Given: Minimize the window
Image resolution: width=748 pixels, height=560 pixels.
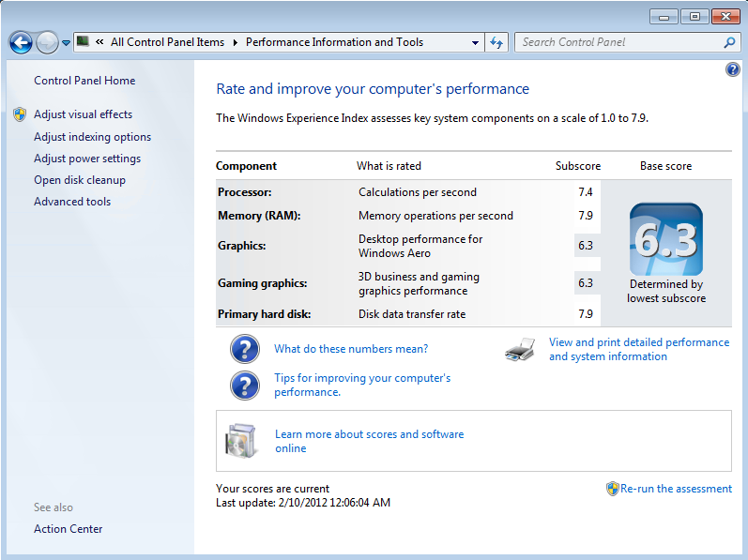Looking at the screenshot, I should coord(664,17).
